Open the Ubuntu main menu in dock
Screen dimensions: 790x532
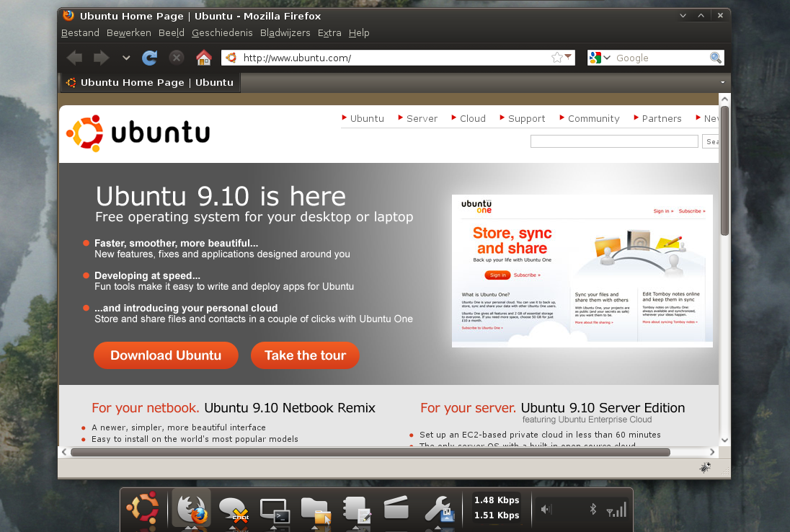[143, 508]
